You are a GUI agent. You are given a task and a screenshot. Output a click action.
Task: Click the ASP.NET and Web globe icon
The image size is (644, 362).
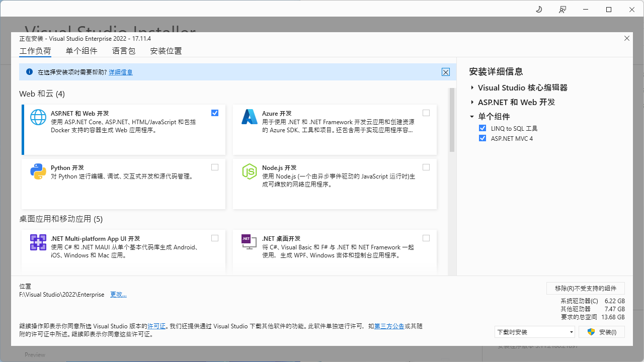[38, 117]
